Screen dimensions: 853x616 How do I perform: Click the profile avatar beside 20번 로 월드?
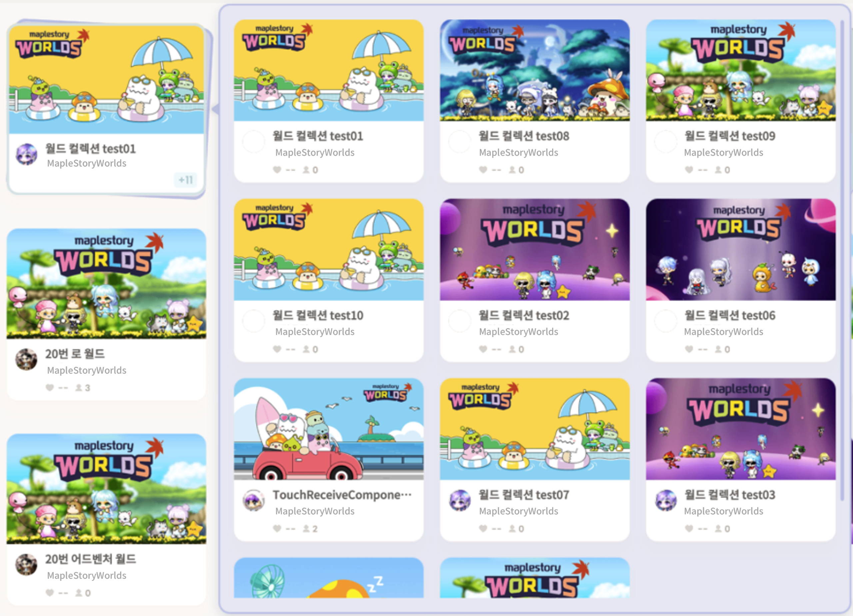[x=26, y=359]
